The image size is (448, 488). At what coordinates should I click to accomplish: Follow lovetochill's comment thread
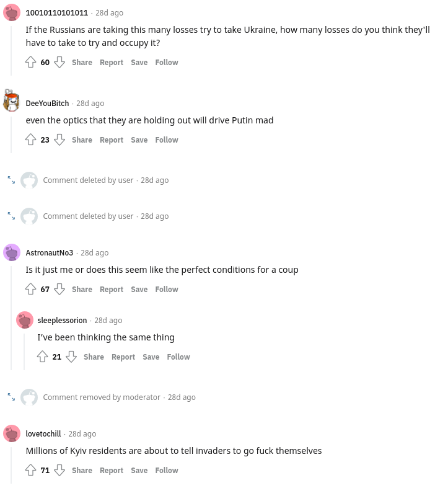pyautogui.click(x=167, y=470)
